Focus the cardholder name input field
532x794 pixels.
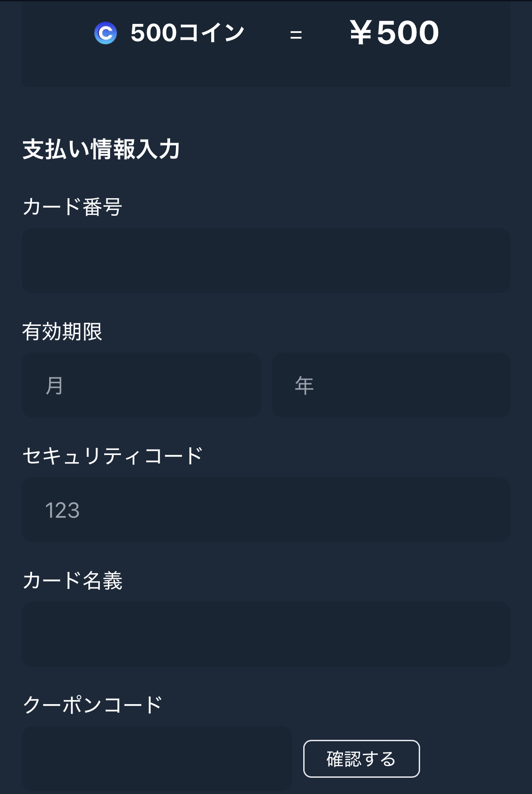266,634
